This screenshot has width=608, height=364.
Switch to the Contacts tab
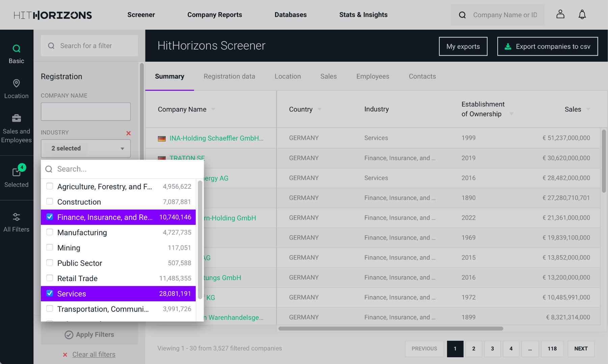pos(422,77)
